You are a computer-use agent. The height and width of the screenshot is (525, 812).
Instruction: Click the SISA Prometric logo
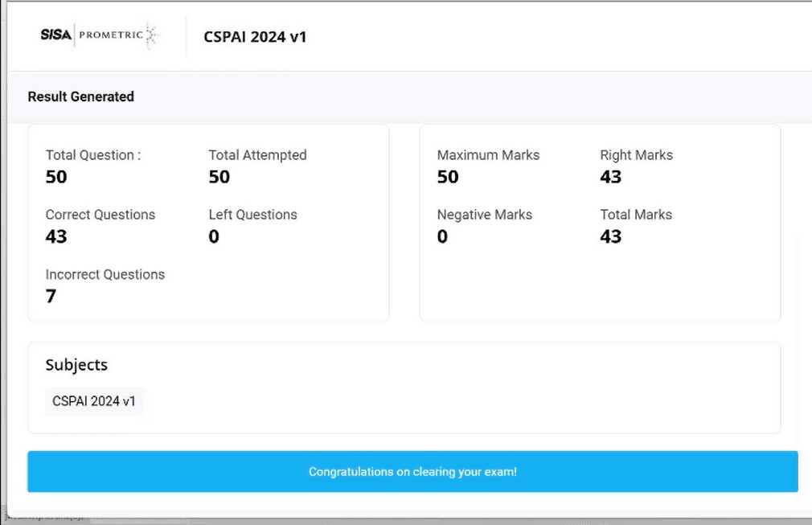pos(98,35)
